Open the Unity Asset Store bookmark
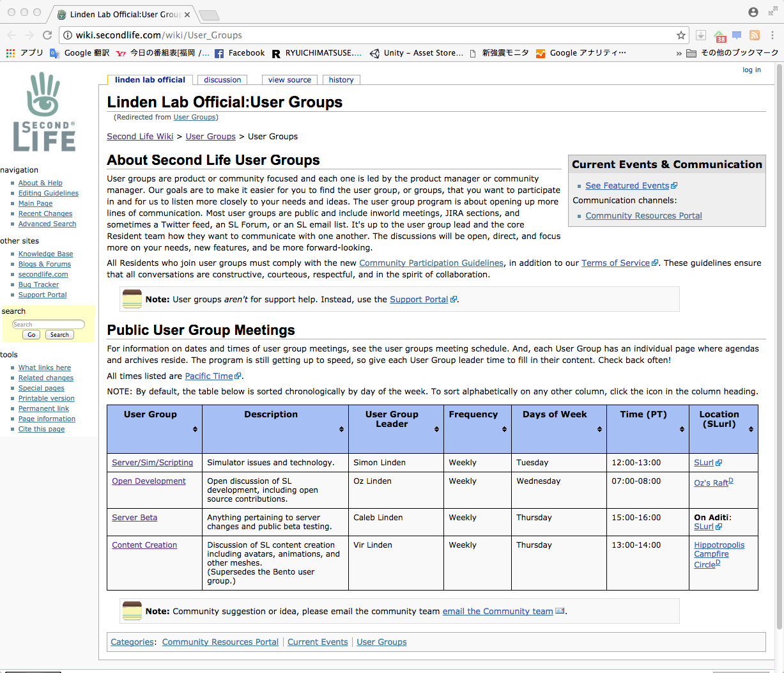Image resolution: width=784 pixels, height=673 pixels. (x=416, y=53)
